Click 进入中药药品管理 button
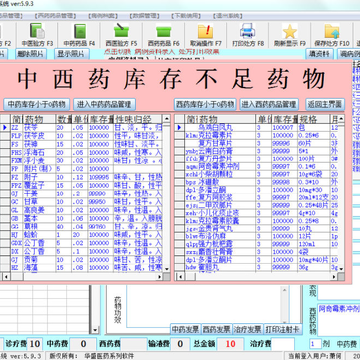360x360 pixels. point(105,104)
